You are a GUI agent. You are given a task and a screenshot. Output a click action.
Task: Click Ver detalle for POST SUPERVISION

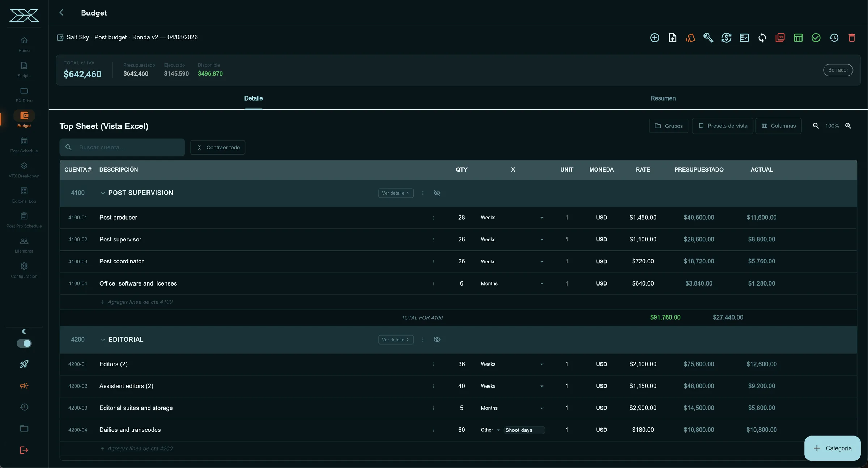396,193
